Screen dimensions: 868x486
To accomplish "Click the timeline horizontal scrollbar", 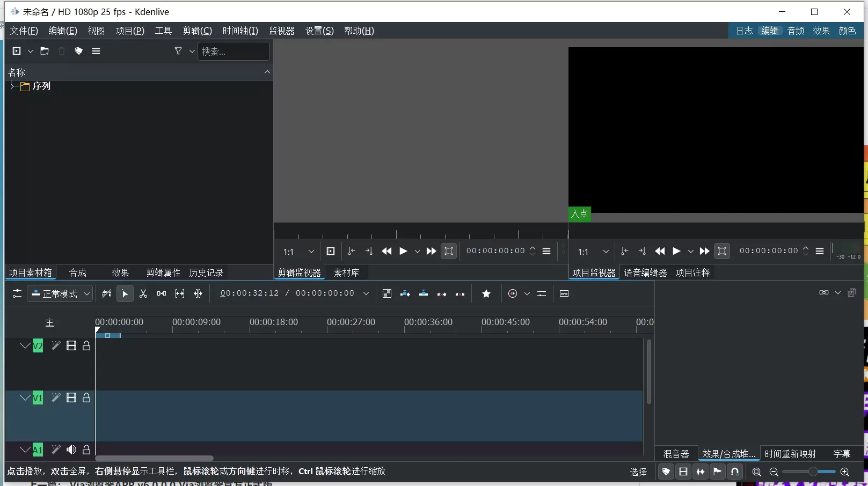I will (154, 458).
